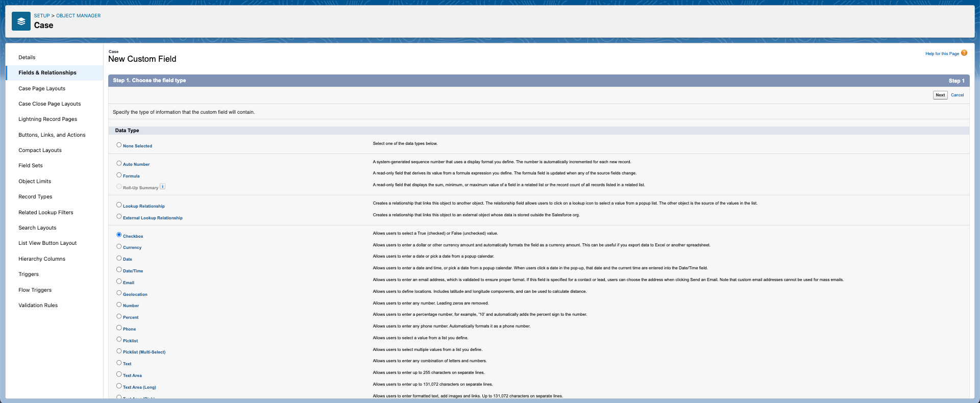Image resolution: width=980 pixels, height=403 pixels.
Task: Click the New Custom Field heading
Action: coord(142,59)
